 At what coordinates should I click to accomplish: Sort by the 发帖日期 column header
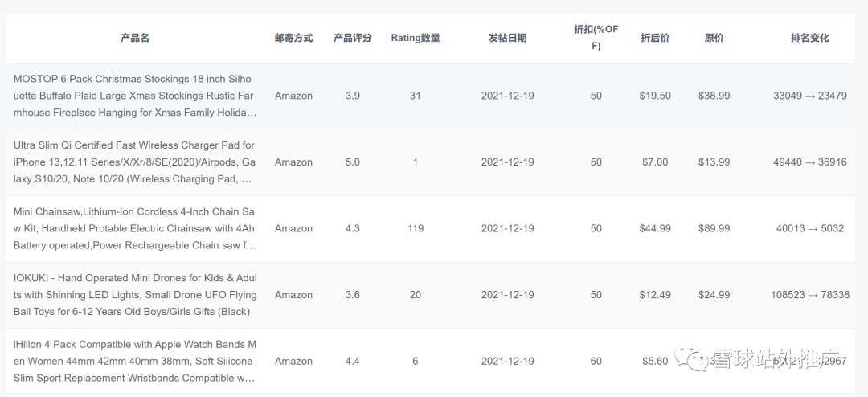507,38
